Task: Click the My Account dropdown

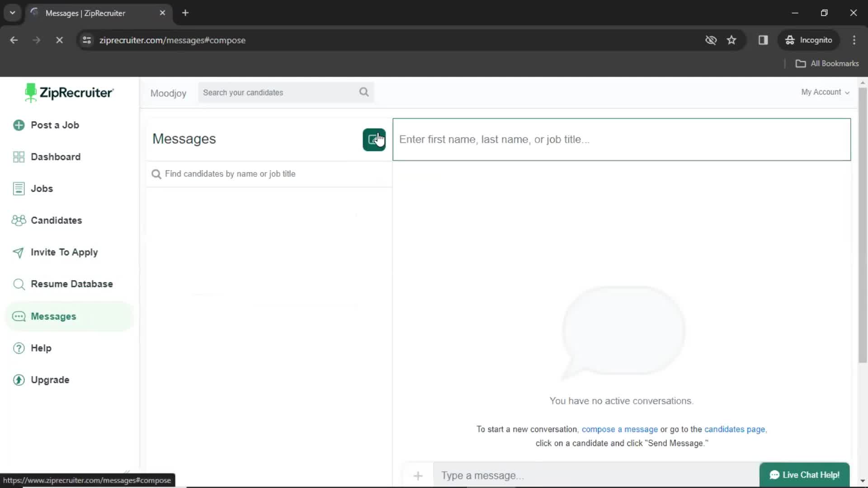Action: pyautogui.click(x=825, y=92)
